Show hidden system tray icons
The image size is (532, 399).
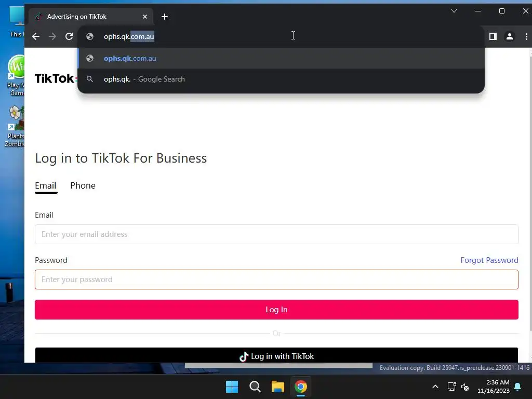pyautogui.click(x=435, y=387)
